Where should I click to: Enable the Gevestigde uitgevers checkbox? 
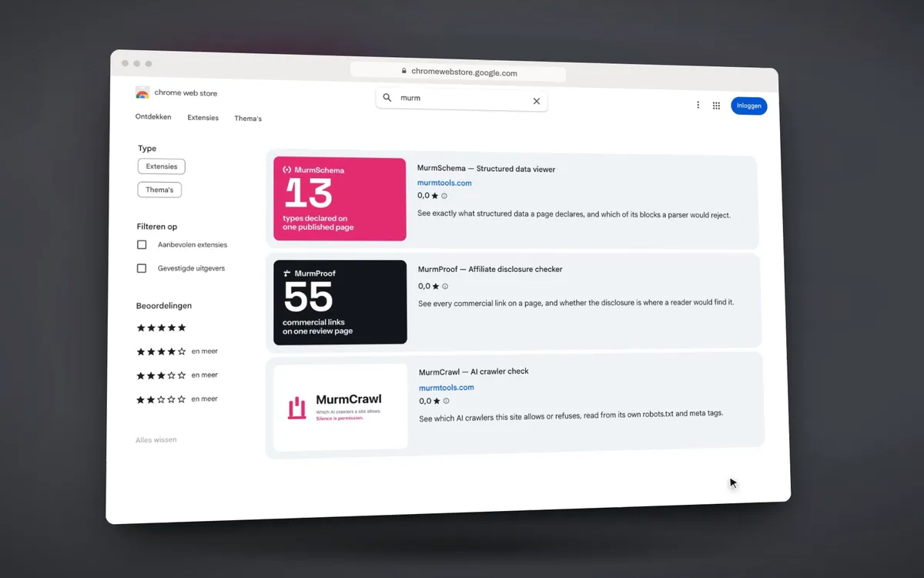pos(142,268)
